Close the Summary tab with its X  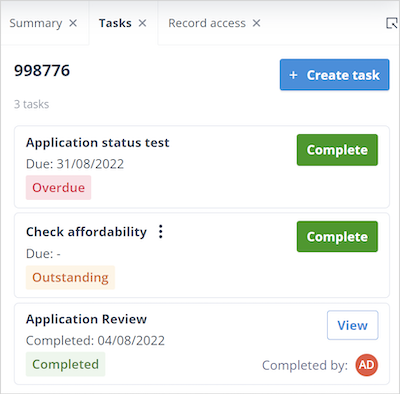coord(73,23)
